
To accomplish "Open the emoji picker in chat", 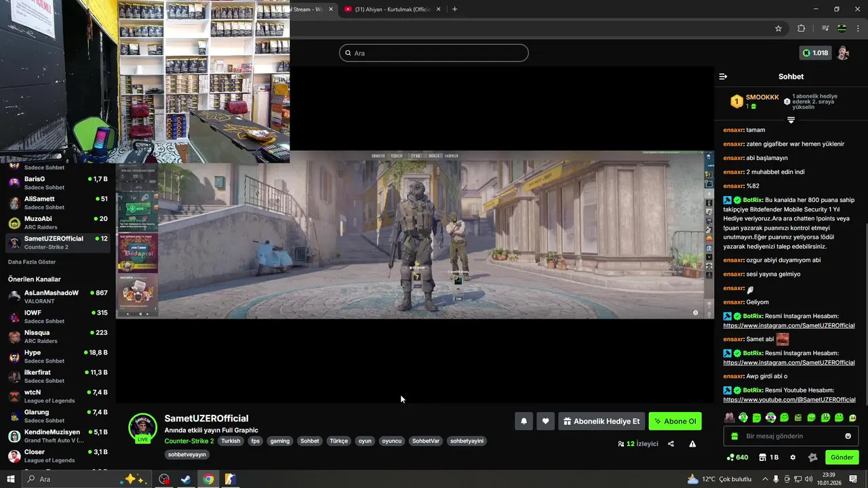I will tap(848, 436).
